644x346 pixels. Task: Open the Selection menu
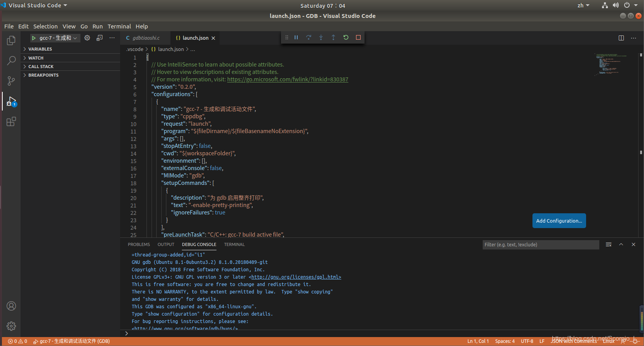(x=45, y=26)
